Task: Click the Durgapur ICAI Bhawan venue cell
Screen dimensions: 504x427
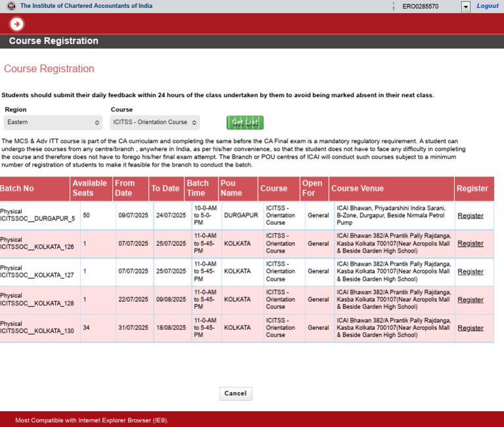Action: coord(391,215)
